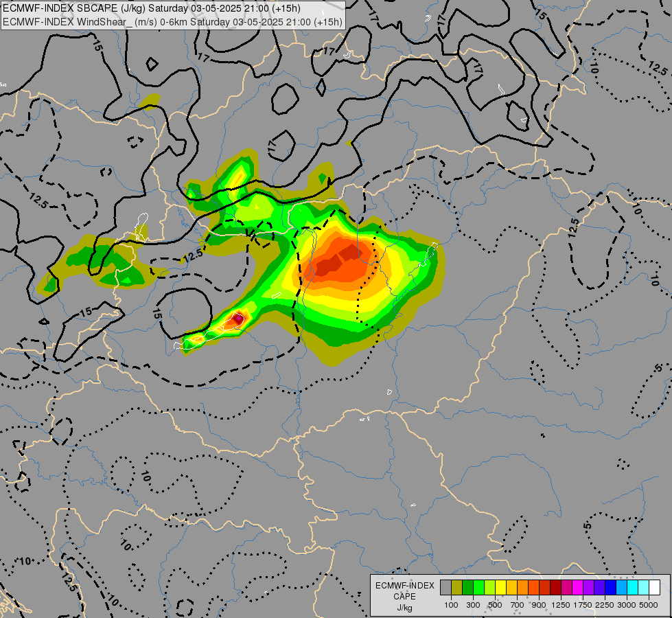Click the legend value 1750
The image size is (672, 618).
click(x=583, y=605)
